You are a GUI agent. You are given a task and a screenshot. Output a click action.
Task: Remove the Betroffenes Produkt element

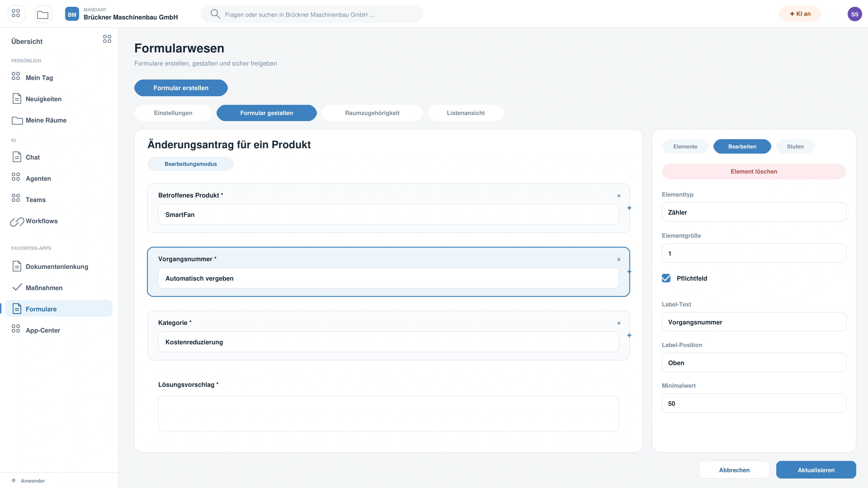(x=619, y=196)
